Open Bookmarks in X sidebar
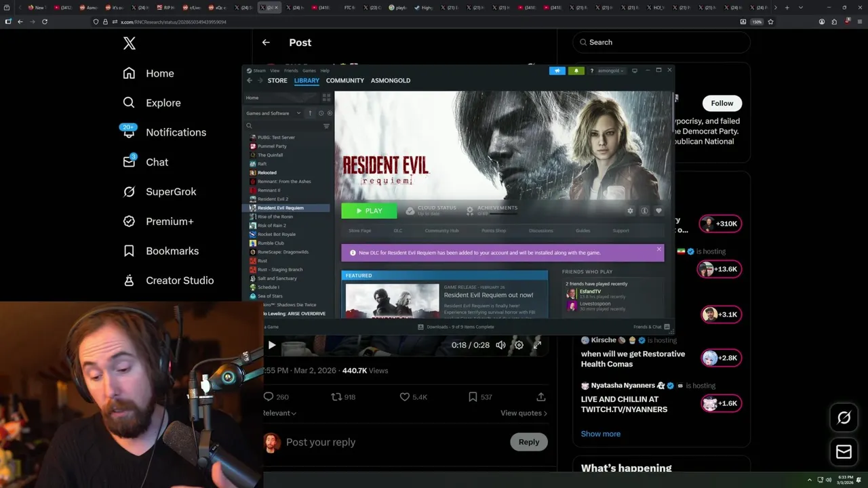The width and height of the screenshot is (868, 488). (x=161, y=251)
